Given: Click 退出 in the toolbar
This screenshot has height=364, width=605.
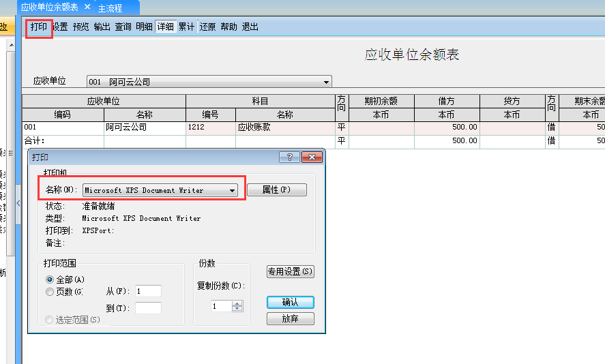Looking at the screenshot, I should click(250, 27).
